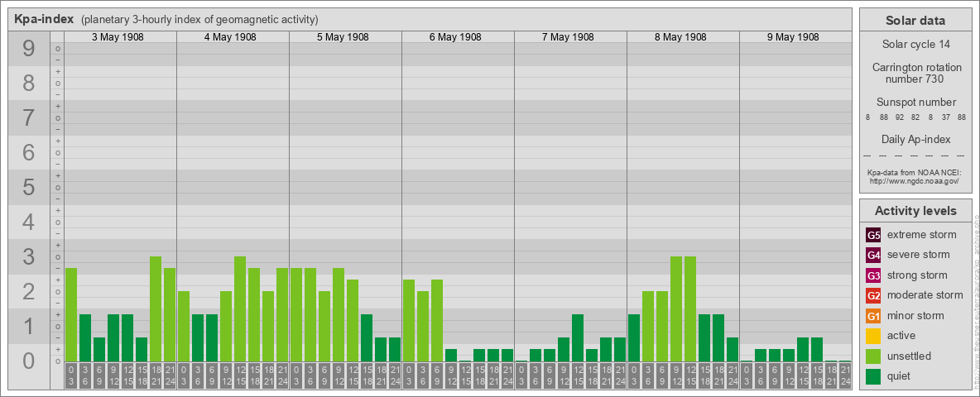Click the G3 strong storm badge
The height and width of the screenshot is (397, 980).
[873, 275]
